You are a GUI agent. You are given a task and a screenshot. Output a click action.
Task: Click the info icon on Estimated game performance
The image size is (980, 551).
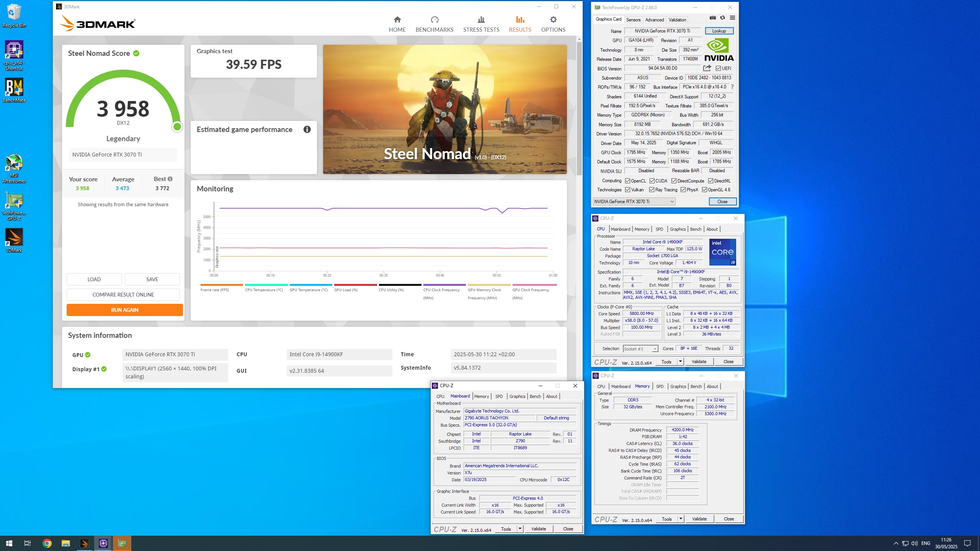pyautogui.click(x=307, y=129)
